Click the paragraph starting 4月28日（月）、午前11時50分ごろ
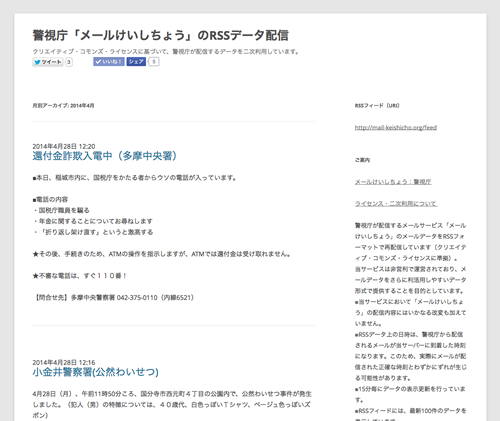The image size is (500, 421). click(x=172, y=404)
